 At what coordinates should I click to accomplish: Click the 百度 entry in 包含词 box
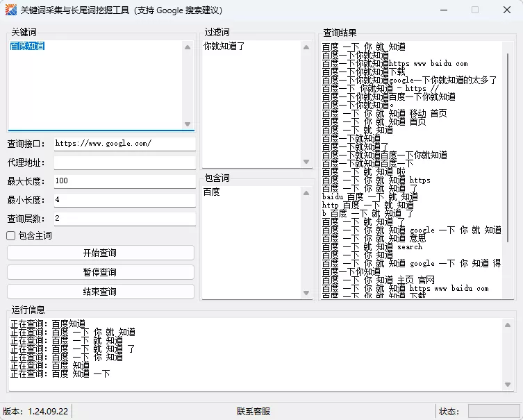click(211, 192)
